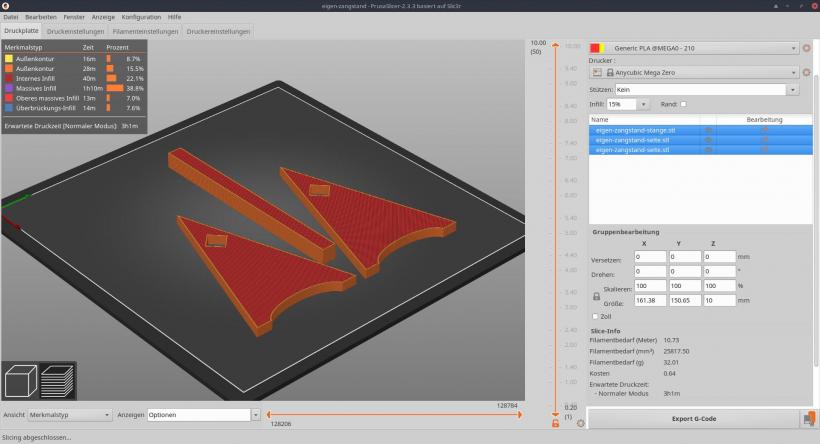Click the printer image icon in Drucker field
820x444 pixels.
597,73
